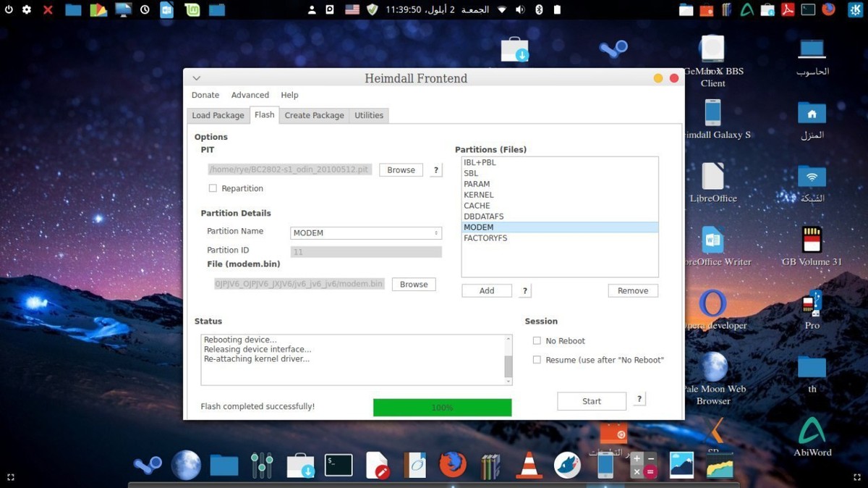
Task: Expand the Partition Name MODEM dropdown
Action: pos(366,233)
